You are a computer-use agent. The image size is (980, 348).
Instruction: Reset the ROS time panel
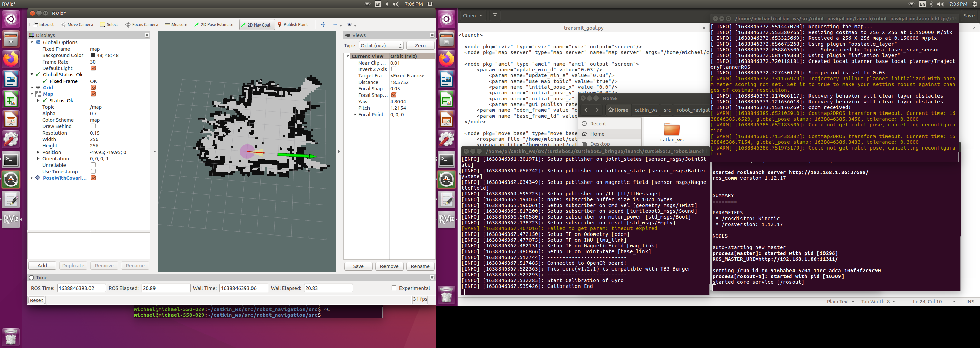[x=36, y=300]
